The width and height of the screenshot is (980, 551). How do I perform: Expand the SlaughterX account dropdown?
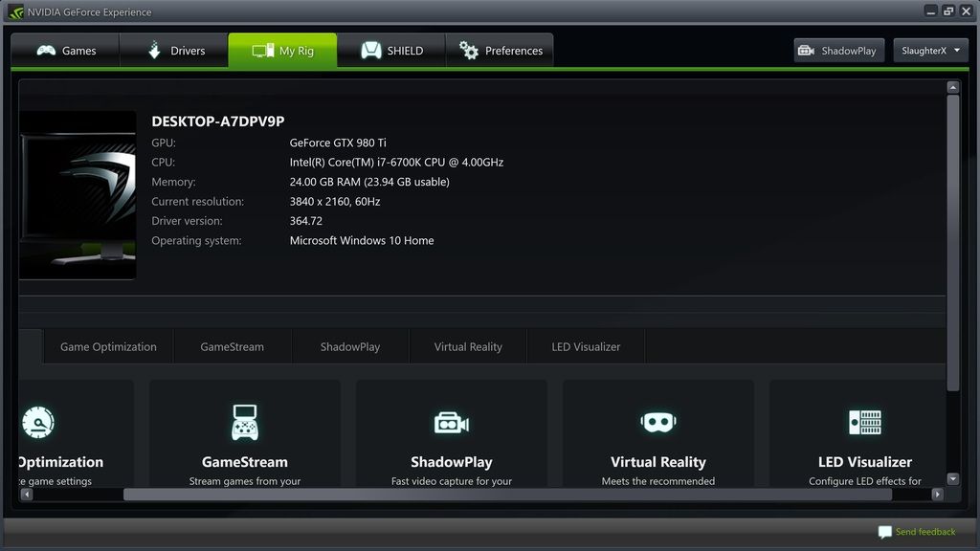click(x=930, y=51)
